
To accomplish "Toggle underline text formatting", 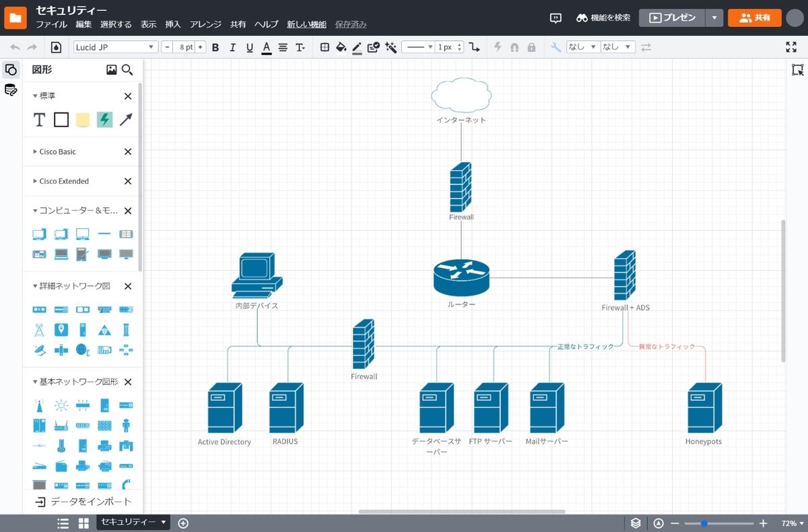I will (250, 47).
